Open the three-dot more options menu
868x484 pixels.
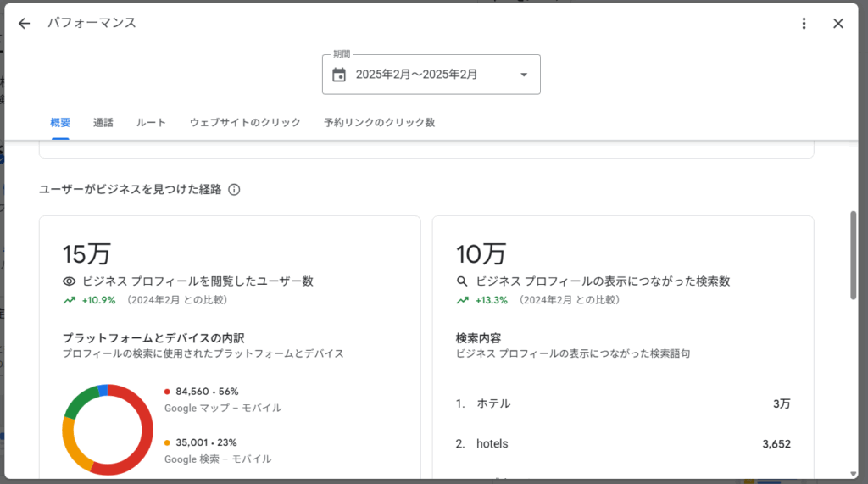804,24
